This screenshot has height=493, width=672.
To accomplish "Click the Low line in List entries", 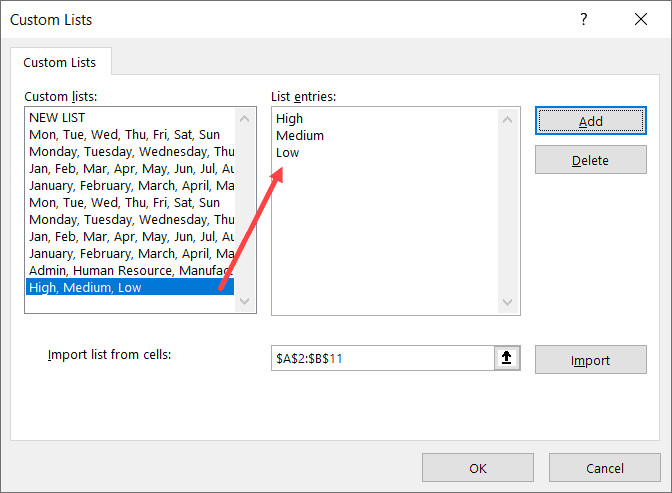I will [x=288, y=153].
